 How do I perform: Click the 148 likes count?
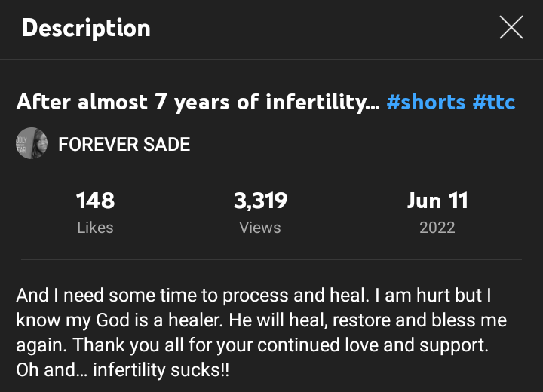pyautogui.click(x=95, y=201)
